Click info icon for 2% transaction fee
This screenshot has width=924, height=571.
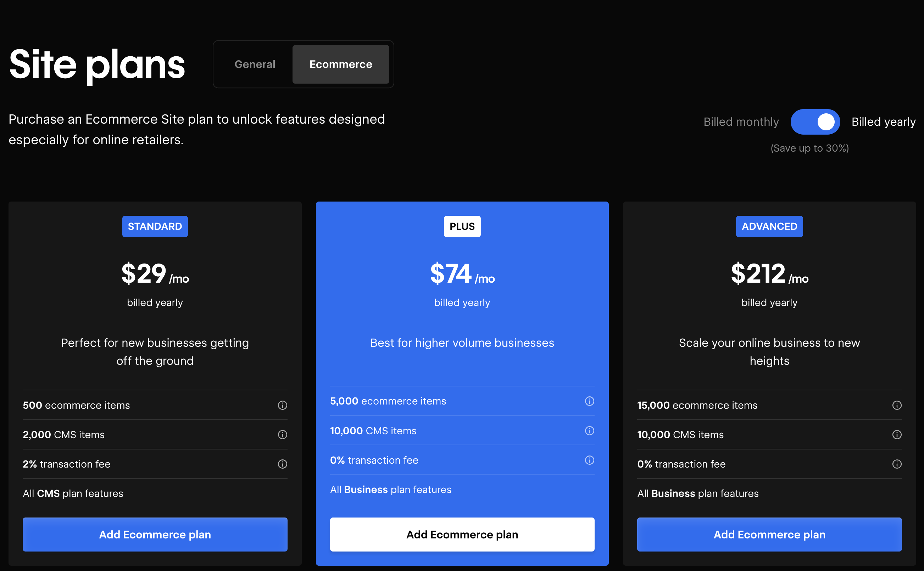pyautogui.click(x=282, y=464)
